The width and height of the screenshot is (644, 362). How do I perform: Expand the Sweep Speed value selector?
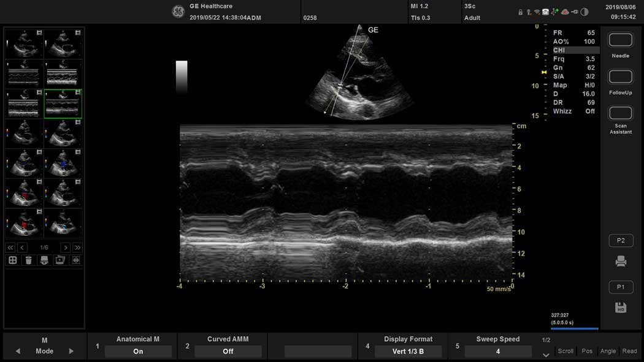(497, 352)
